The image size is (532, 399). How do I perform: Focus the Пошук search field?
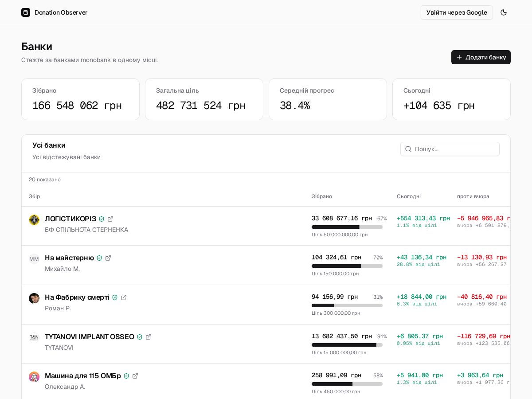click(x=450, y=149)
